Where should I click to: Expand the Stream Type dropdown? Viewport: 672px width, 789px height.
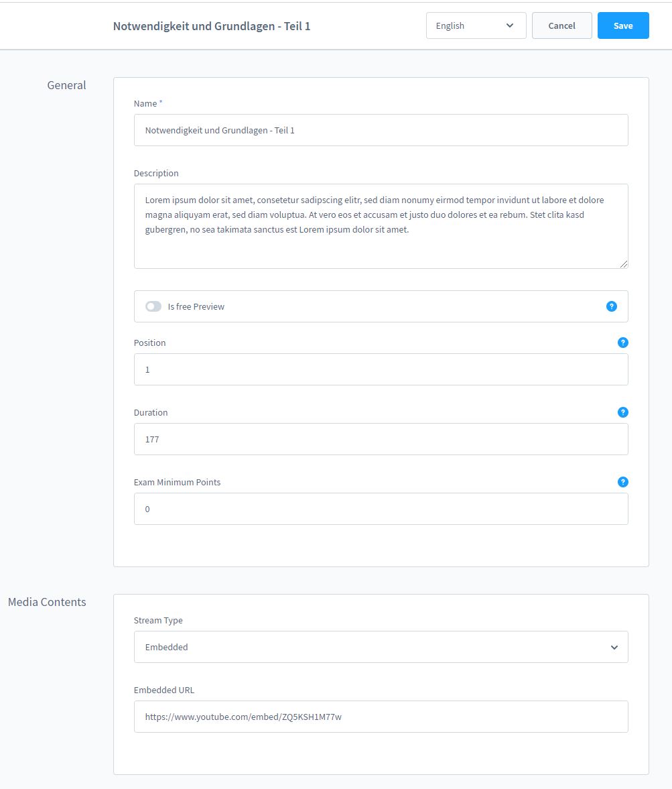point(381,647)
